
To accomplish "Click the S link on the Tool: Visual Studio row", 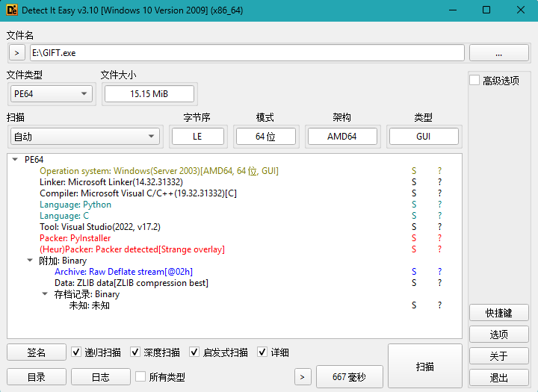I will pos(414,227).
